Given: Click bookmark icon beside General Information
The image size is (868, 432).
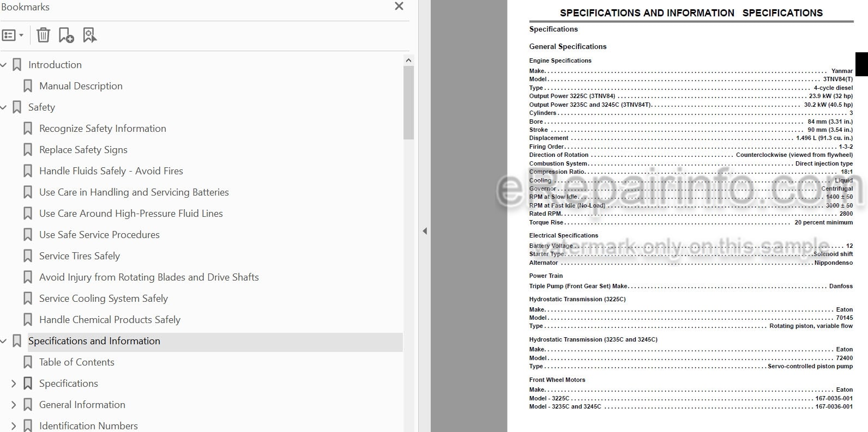Looking at the screenshot, I should 28,405.
